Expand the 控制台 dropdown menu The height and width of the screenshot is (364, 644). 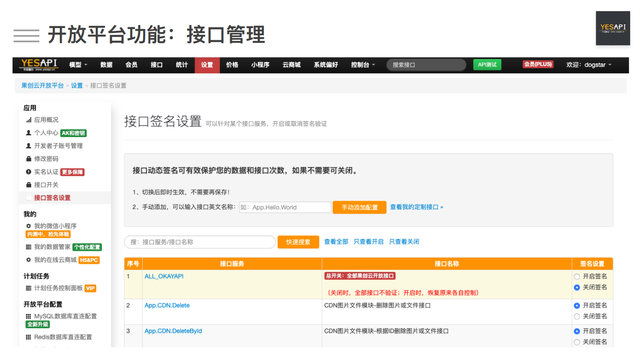(x=363, y=65)
